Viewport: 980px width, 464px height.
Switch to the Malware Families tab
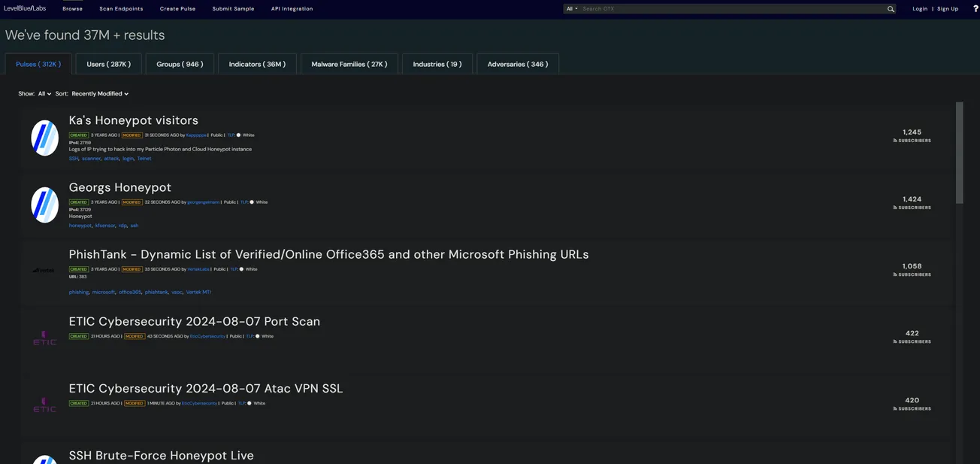click(x=349, y=64)
